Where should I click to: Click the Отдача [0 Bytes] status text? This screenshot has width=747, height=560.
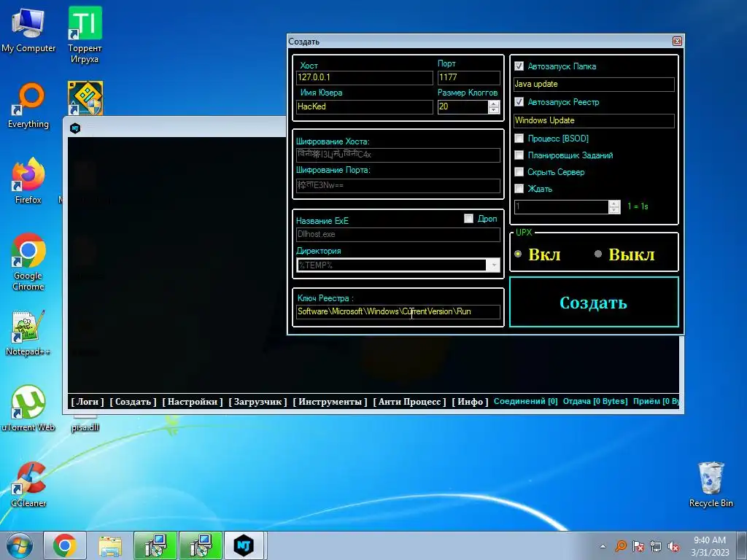[595, 402]
